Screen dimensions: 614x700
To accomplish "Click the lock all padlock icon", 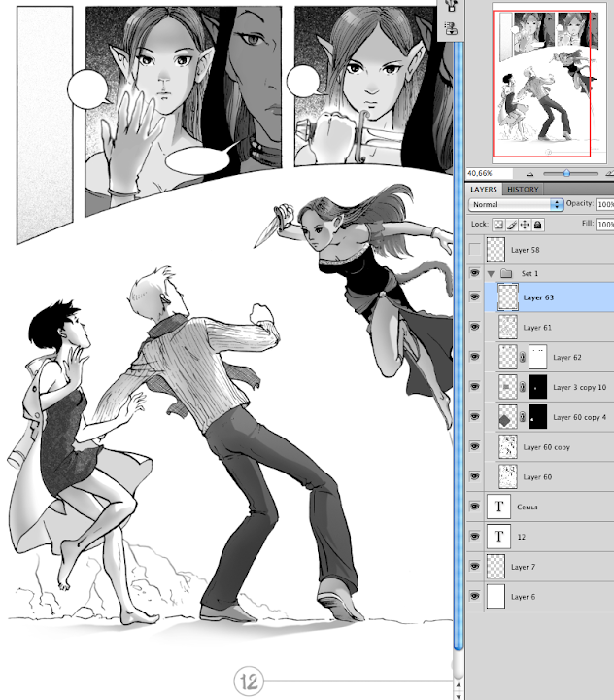I will tap(537, 225).
